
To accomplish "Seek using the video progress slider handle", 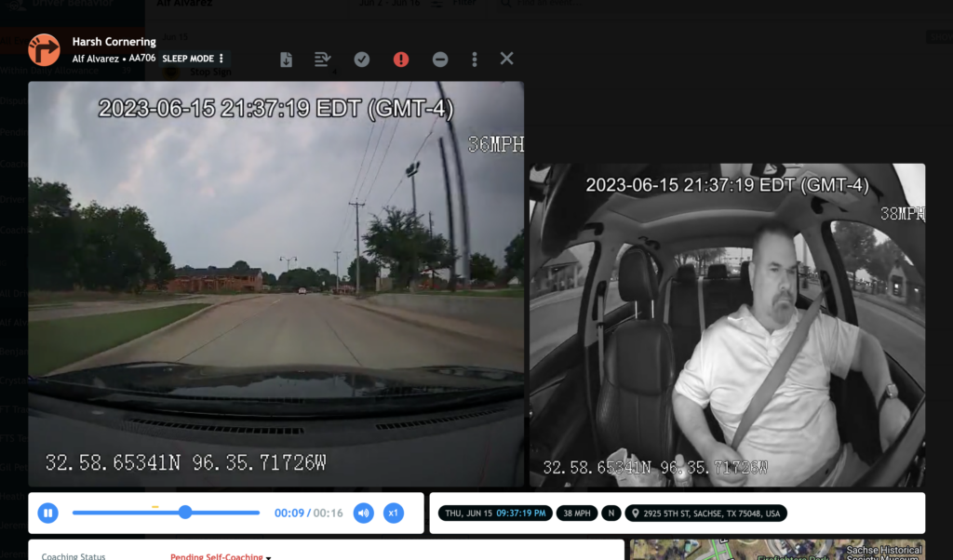I will (x=185, y=513).
